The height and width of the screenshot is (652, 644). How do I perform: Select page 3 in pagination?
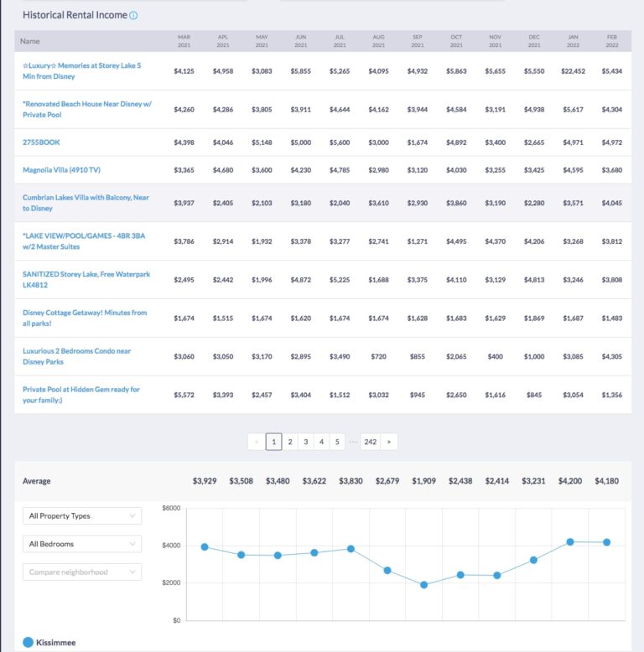point(306,441)
